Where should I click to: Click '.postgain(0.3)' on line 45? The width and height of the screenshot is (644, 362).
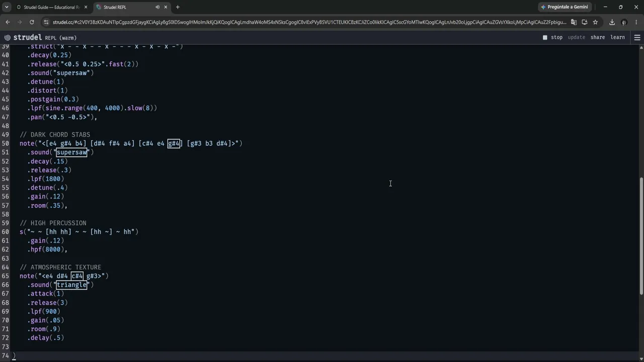pos(53,100)
